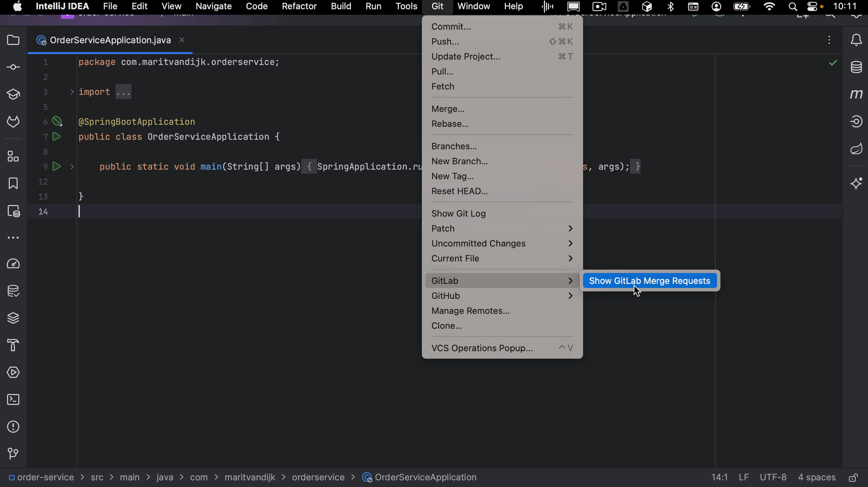
Task: Expand the GitHub submenu
Action: tap(446, 296)
